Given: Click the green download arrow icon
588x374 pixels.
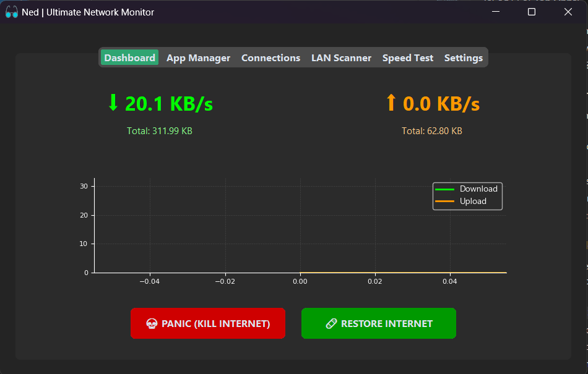Looking at the screenshot, I should pyautogui.click(x=113, y=103).
